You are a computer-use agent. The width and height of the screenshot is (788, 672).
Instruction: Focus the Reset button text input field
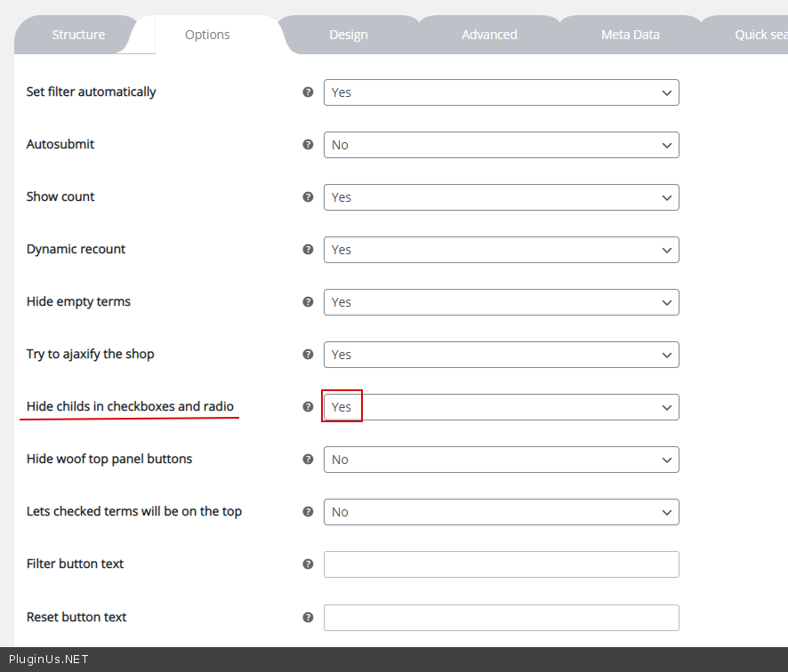coord(501,618)
